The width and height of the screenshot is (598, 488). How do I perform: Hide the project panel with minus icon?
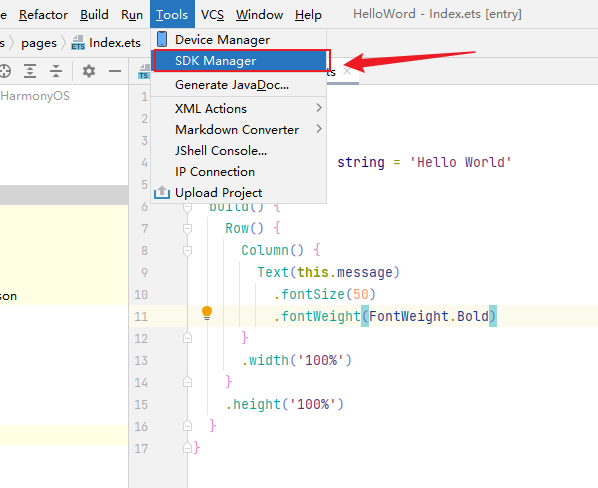click(x=114, y=71)
